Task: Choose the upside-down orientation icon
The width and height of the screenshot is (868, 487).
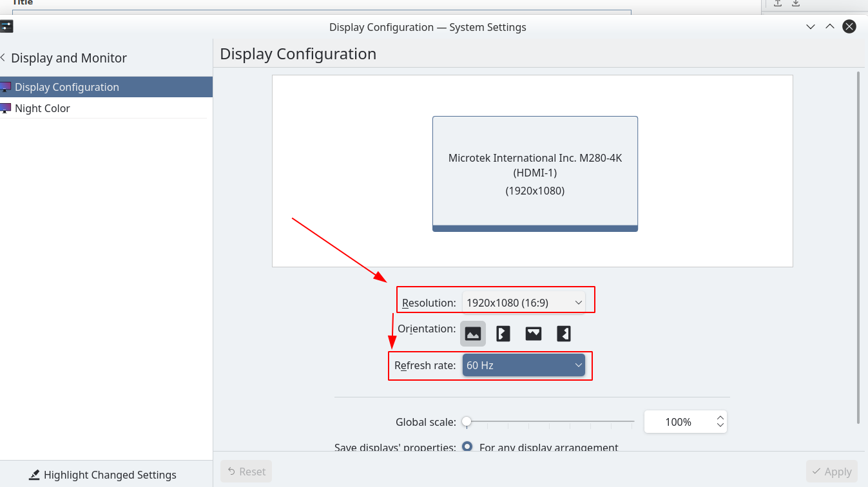Action: [x=534, y=334]
